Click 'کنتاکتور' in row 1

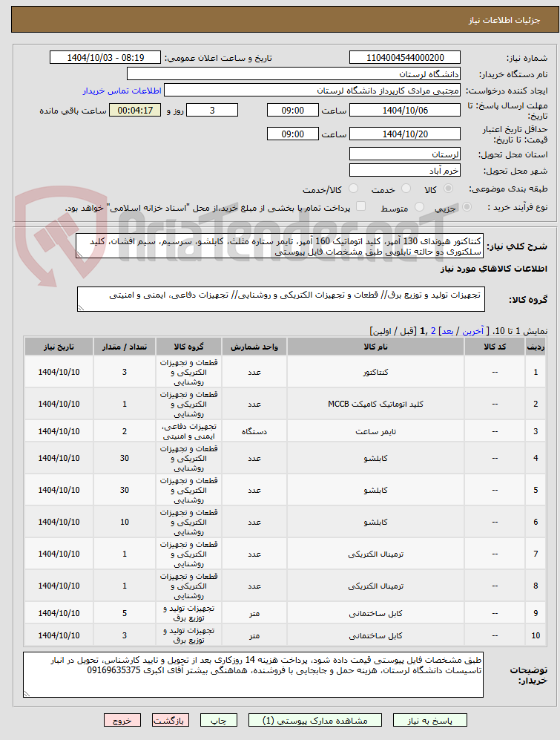click(375, 372)
